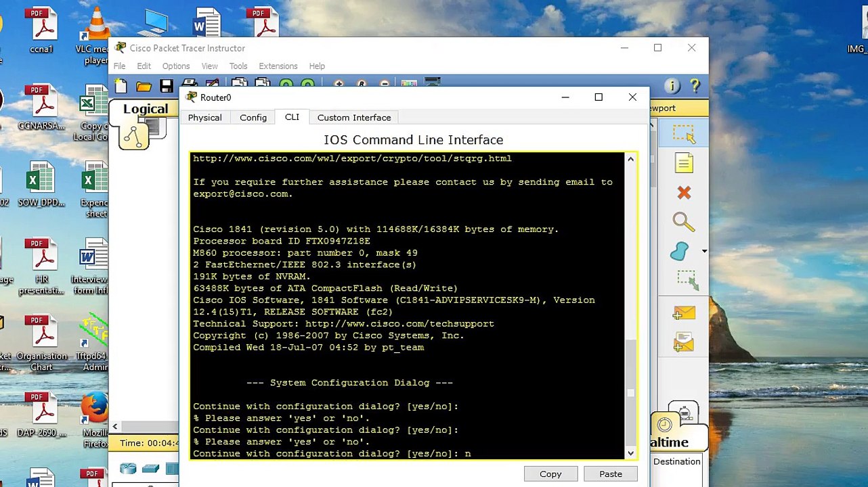The width and height of the screenshot is (868, 487).
Task: Open the Tftpd64 desktop shortcut
Action: tap(93, 343)
